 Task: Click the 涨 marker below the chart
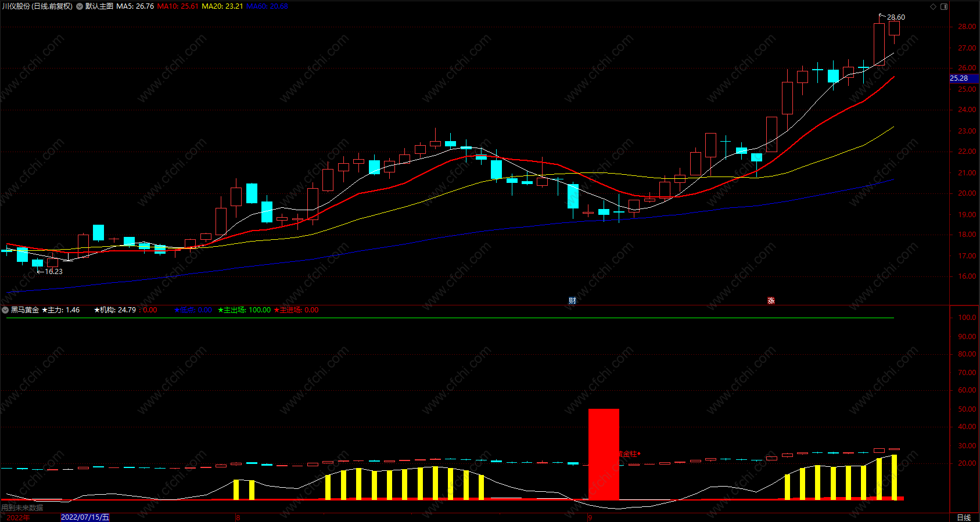click(x=771, y=300)
